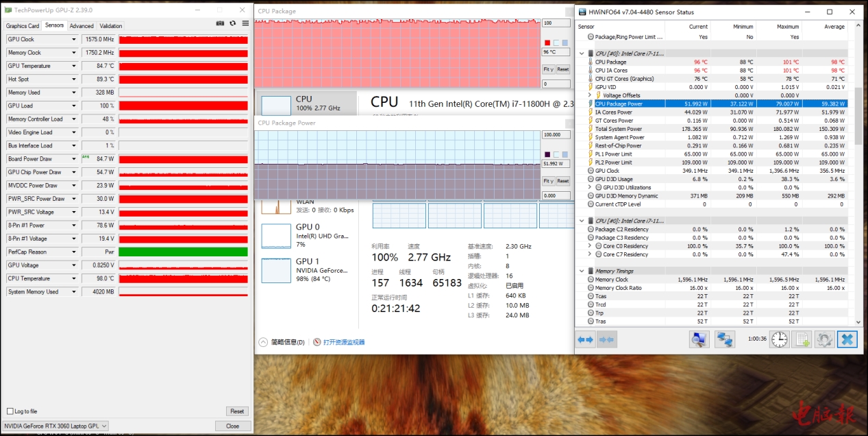The width and height of the screenshot is (868, 436).
Task: Select the GPU 1 NVIDIA GeForce thumbnail
Action: [x=276, y=270]
